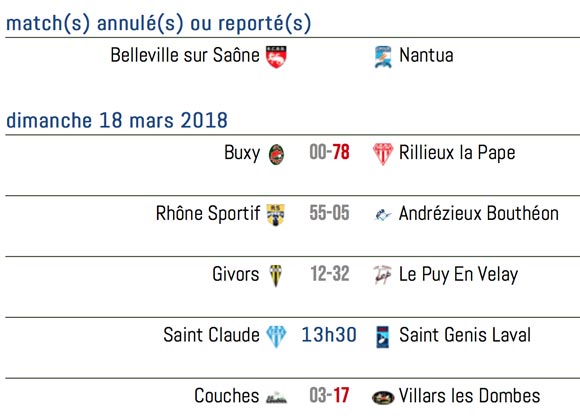Screen dimensions: 580x419
Task: Click the Saint Claude diamond crest
Action: click(x=276, y=337)
